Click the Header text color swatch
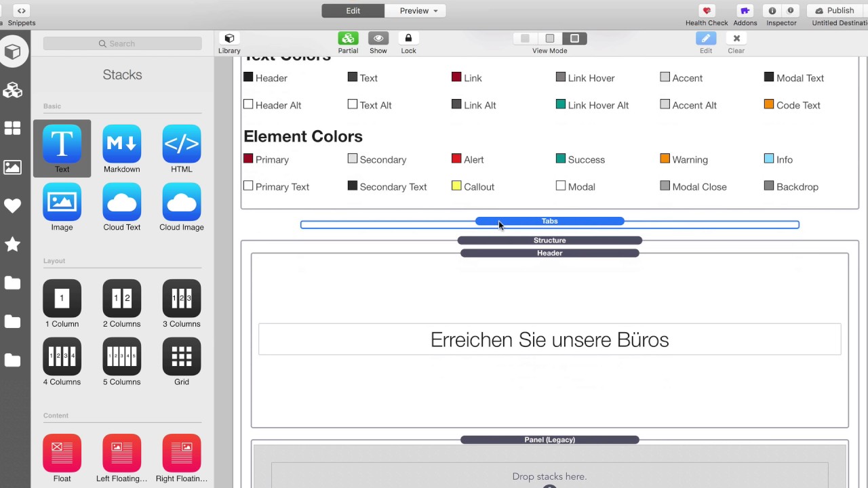 (x=248, y=77)
